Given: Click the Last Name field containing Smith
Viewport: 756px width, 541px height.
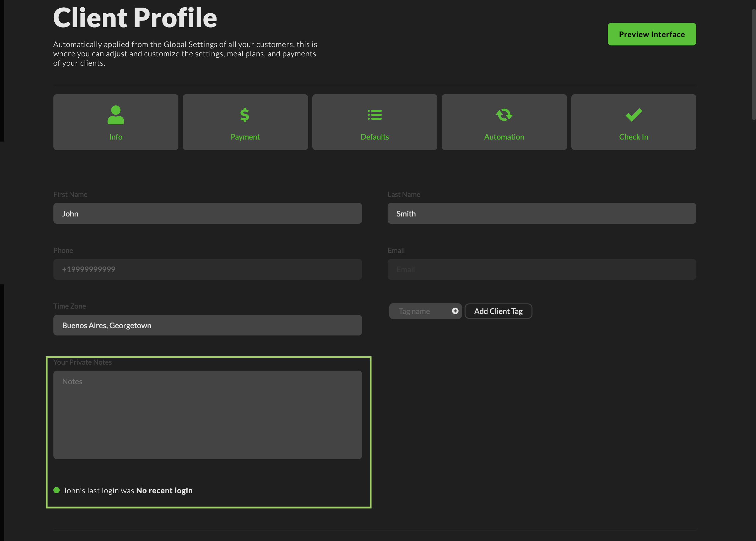Looking at the screenshot, I should [x=541, y=213].
